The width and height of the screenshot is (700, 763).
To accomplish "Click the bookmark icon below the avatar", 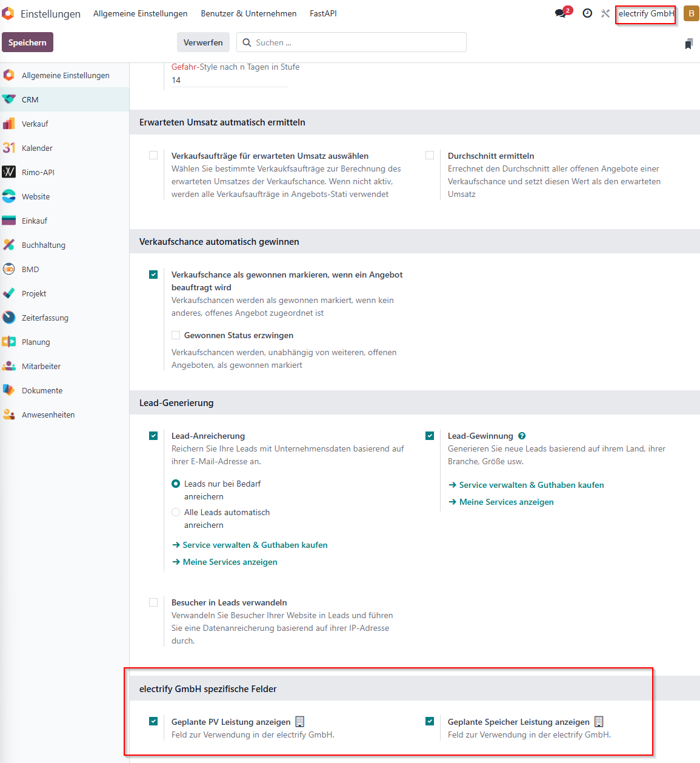I will click(688, 44).
